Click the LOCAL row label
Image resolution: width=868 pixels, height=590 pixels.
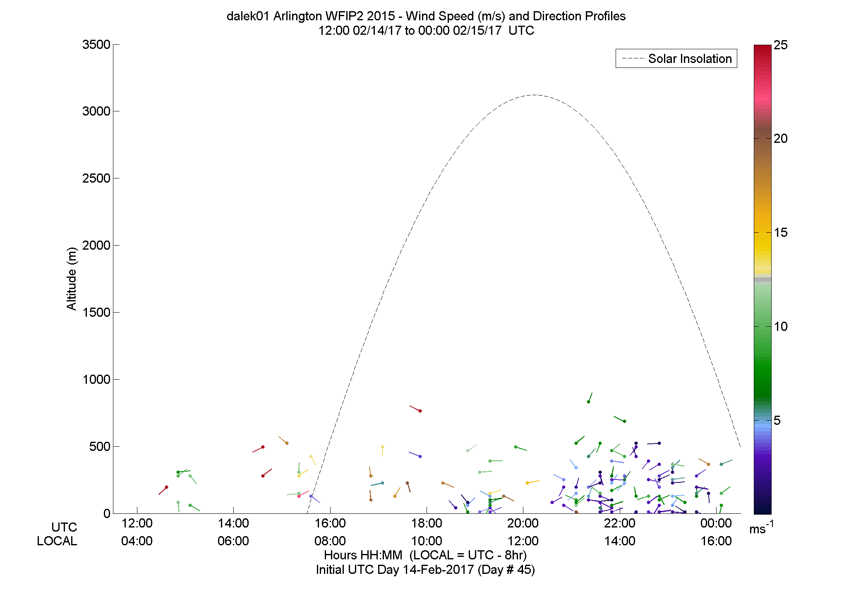(57, 541)
